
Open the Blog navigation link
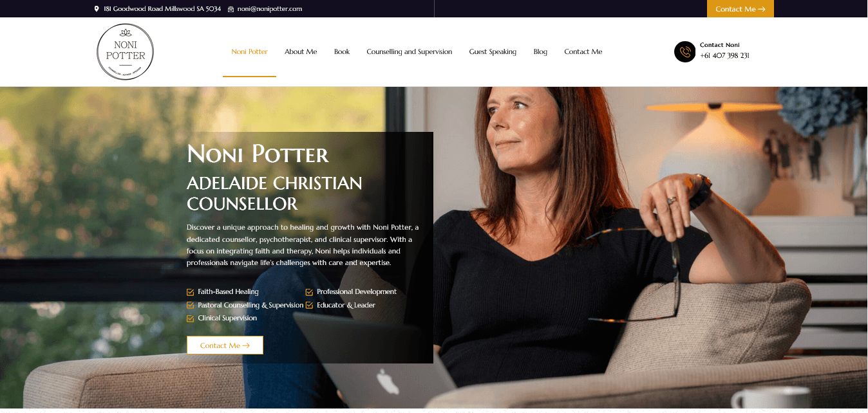click(x=540, y=51)
